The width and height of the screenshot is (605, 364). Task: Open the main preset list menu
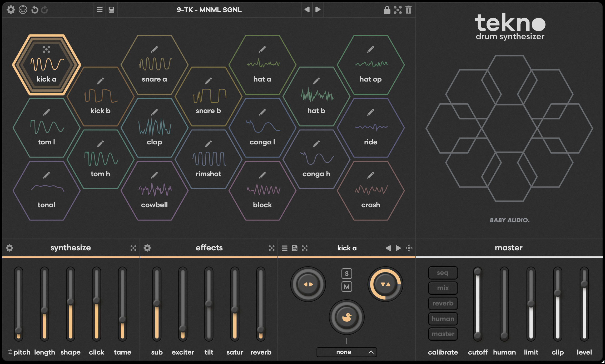tap(100, 10)
